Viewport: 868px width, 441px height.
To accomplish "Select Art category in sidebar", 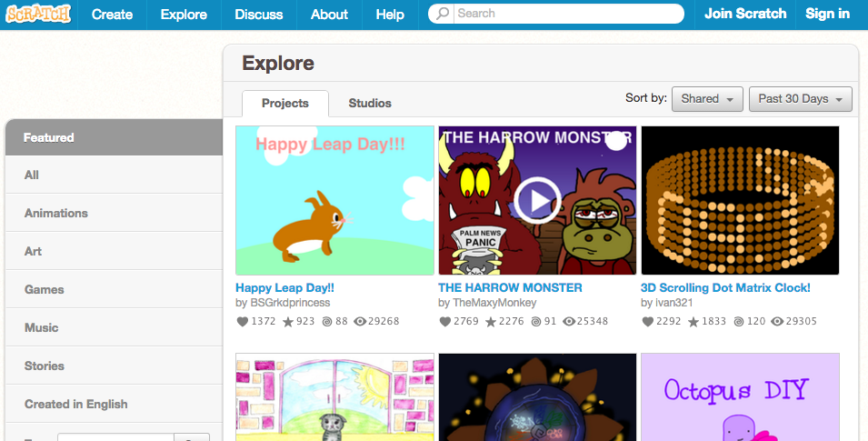I will tap(114, 252).
